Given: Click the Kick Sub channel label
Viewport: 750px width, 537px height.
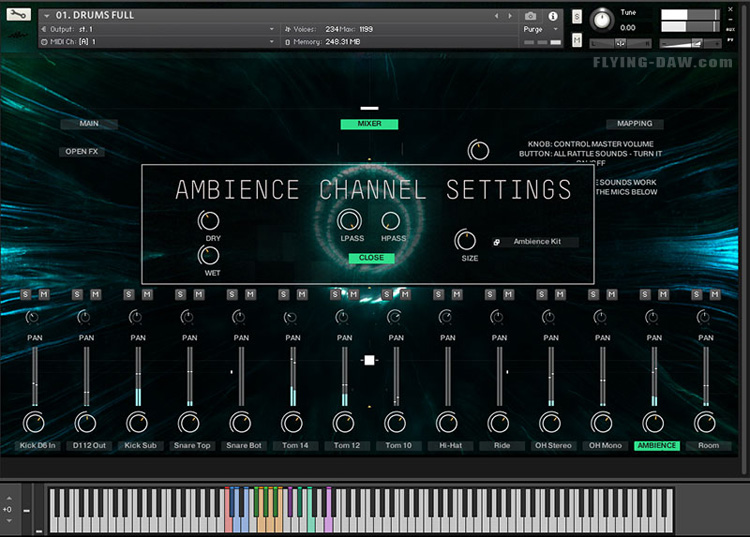Looking at the screenshot, I should coord(140,446).
